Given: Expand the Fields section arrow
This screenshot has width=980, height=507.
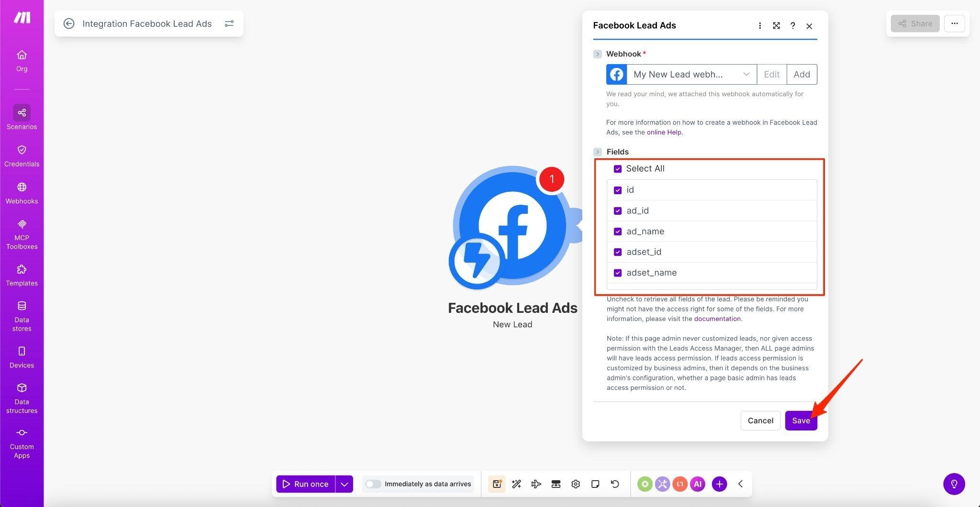Looking at the screenshot, I should coord(597,152).
